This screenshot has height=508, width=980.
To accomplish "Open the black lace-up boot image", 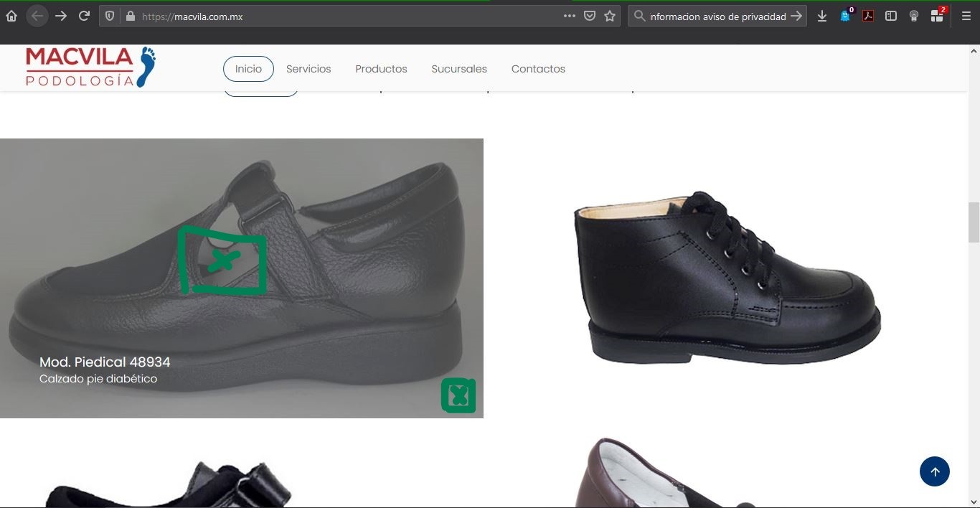I will [x=727, y=278].
